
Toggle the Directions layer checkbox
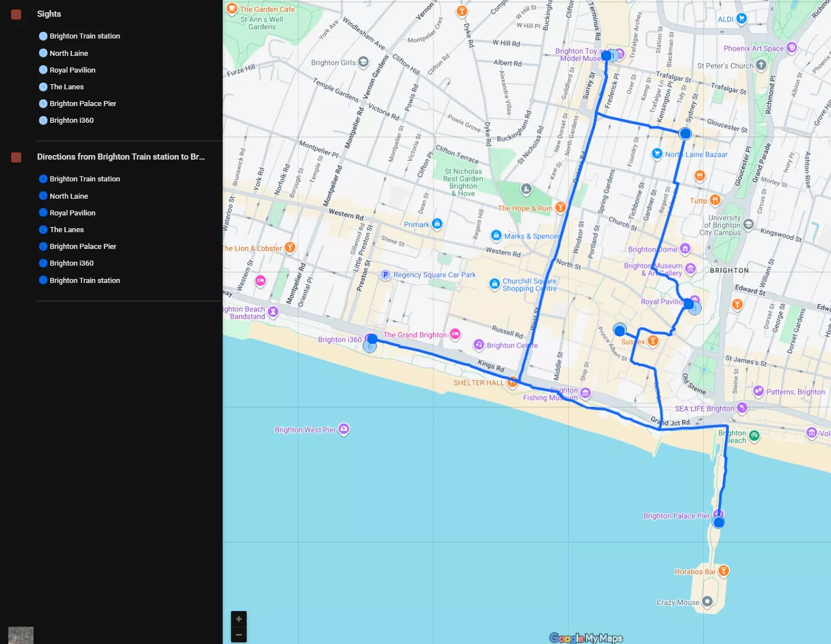16,157
